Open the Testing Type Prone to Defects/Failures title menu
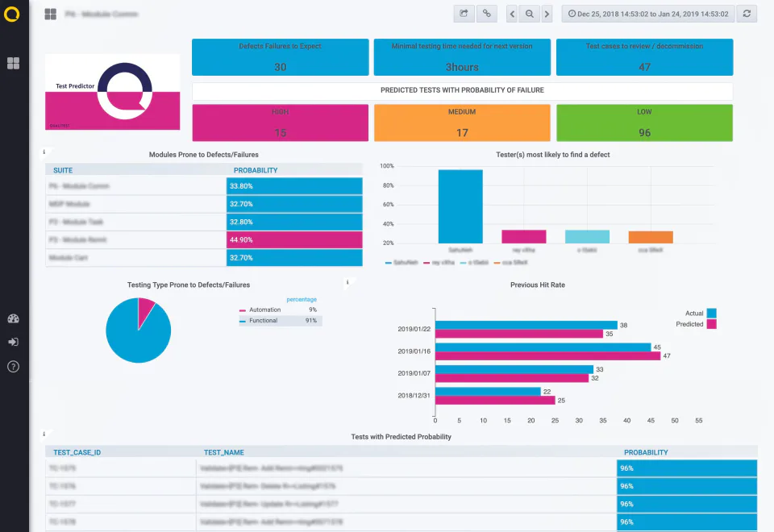This screenshot has width=774, height=532. point(189,285)
